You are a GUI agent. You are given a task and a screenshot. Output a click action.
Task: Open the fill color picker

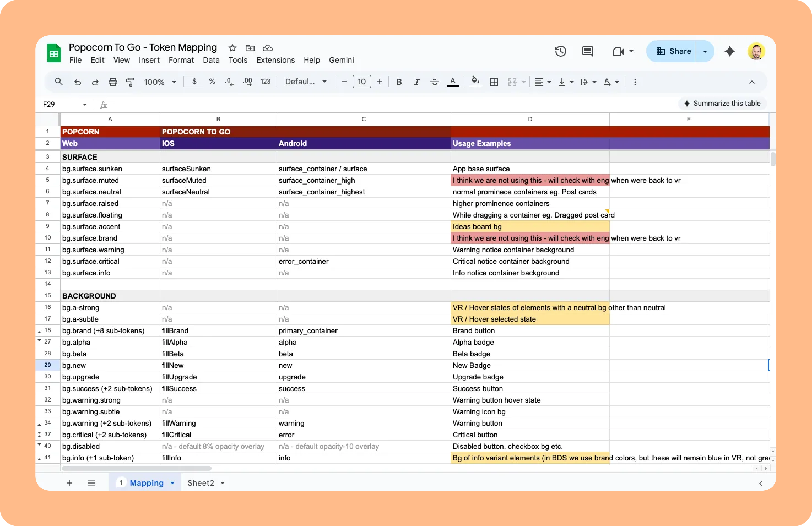475,82
